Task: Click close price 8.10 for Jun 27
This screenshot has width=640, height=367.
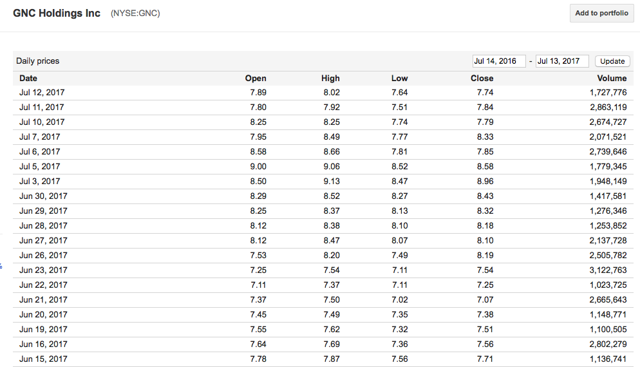Action: [485, 240]
